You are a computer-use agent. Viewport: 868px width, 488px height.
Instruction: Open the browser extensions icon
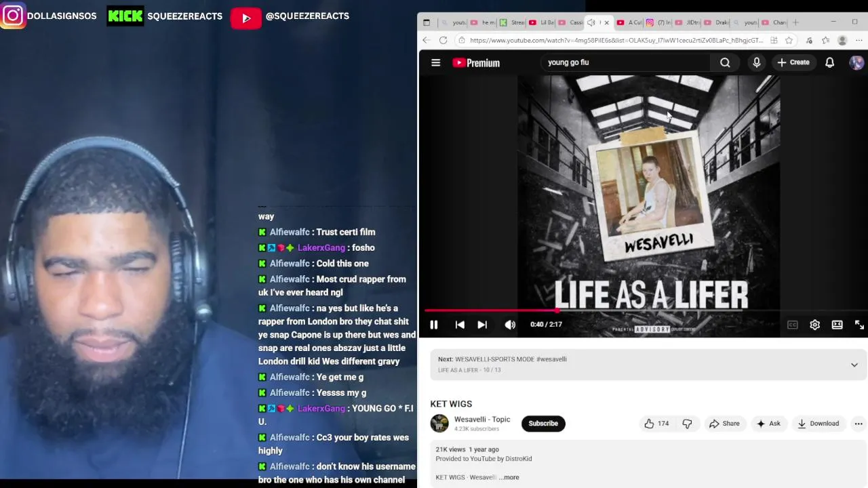[x=809, y=40]
